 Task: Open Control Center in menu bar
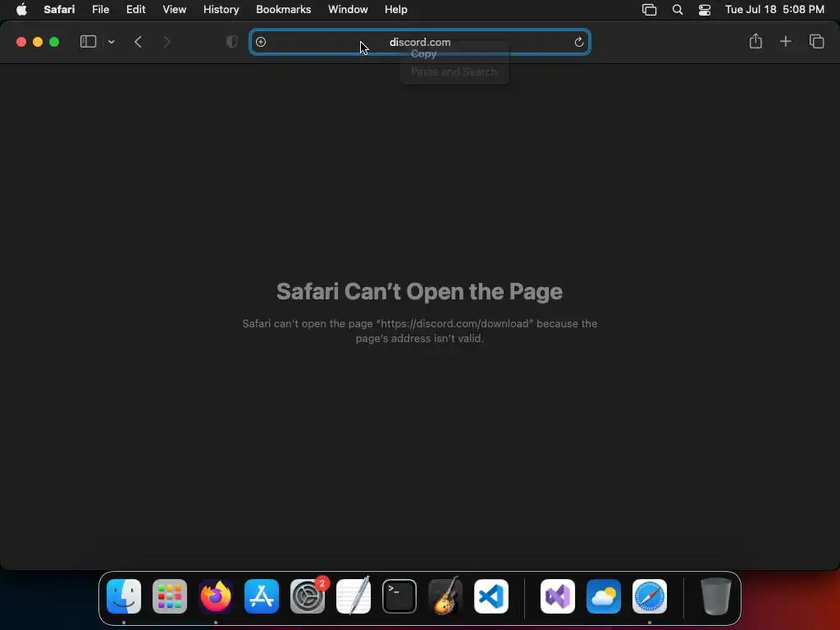pos(705,9)
